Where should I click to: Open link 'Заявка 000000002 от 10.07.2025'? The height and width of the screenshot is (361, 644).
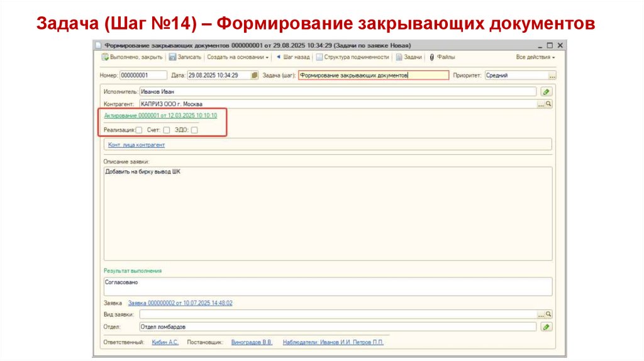tap(180, 303)
